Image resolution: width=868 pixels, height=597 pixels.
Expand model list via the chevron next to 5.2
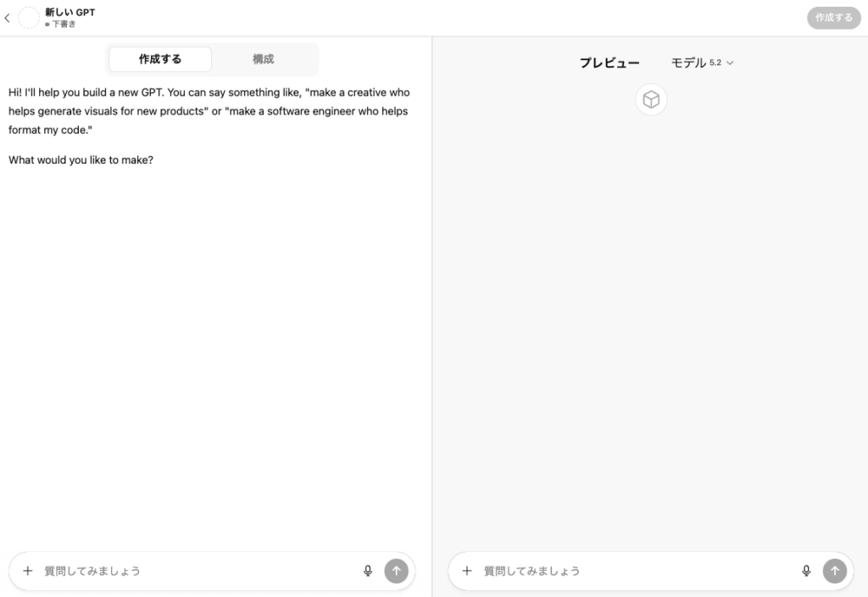[x=730, y=63]
